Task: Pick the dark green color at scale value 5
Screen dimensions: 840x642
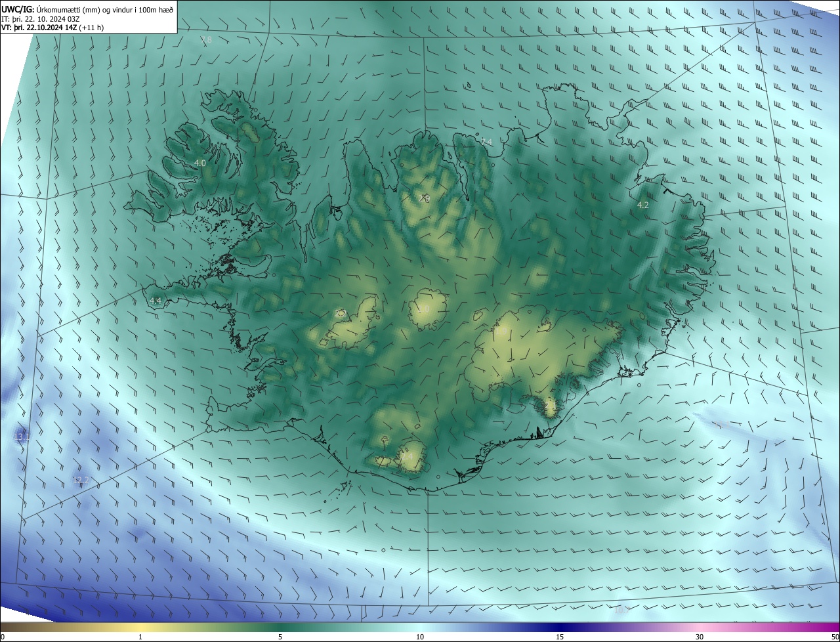Action: coord(280,627)
